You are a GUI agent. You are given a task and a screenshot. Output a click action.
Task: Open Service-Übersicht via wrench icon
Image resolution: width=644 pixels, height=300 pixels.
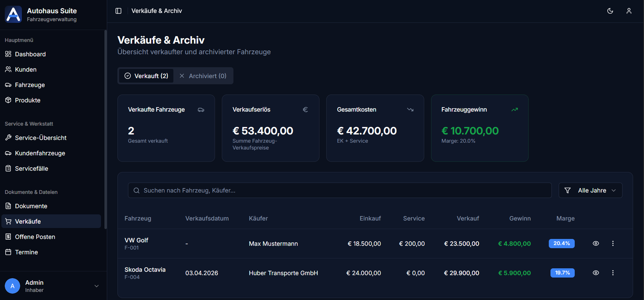8,138
